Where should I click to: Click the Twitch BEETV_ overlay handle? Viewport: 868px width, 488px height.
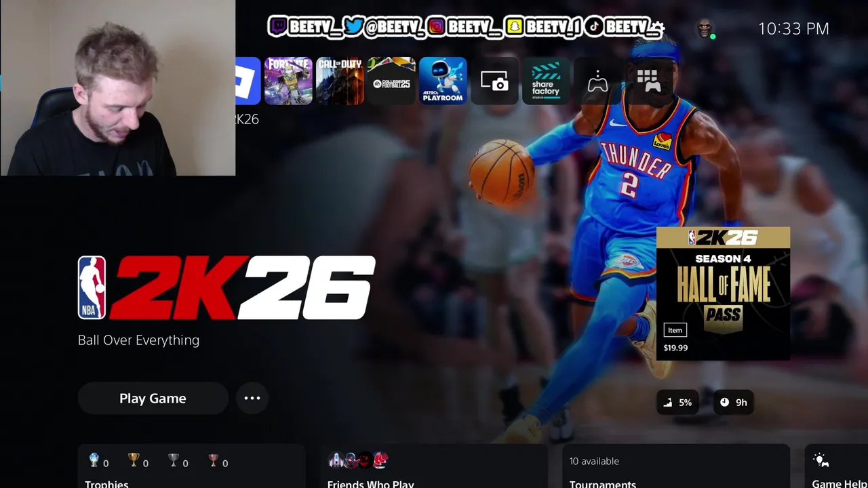(x=304, y=27)
